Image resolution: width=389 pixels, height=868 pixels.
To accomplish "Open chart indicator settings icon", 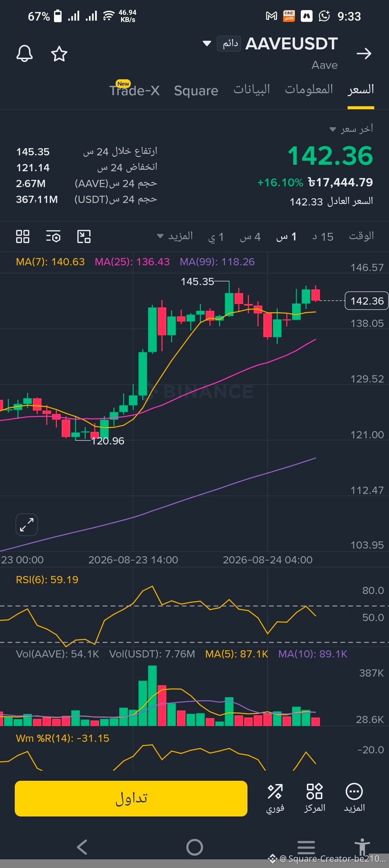I will (x=53, y=236).
